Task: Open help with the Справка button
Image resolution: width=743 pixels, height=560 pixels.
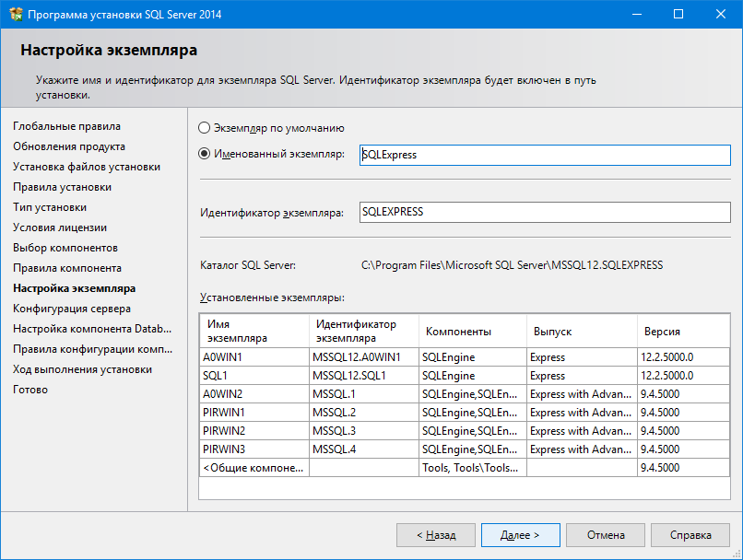Action: pos(690,534)
